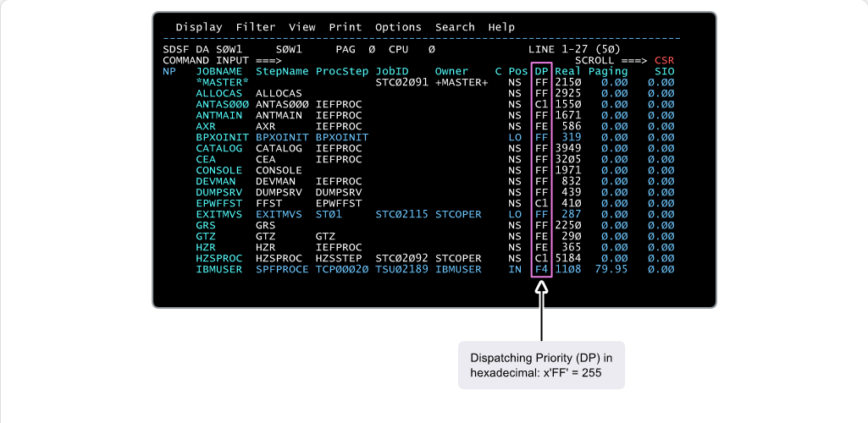Screen dimensions: 868x423
Task: Select the EPWFFST job name
Action: [x=218, y=204]
